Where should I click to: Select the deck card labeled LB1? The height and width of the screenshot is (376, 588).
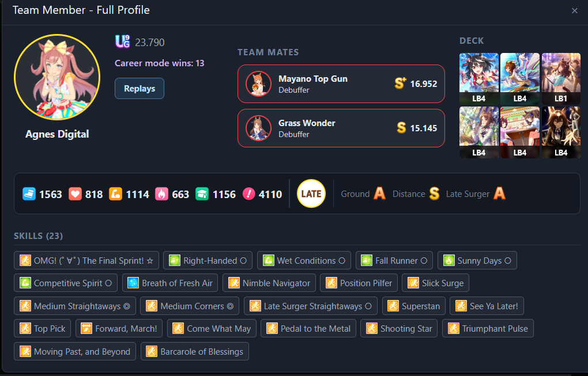(561, 78)
